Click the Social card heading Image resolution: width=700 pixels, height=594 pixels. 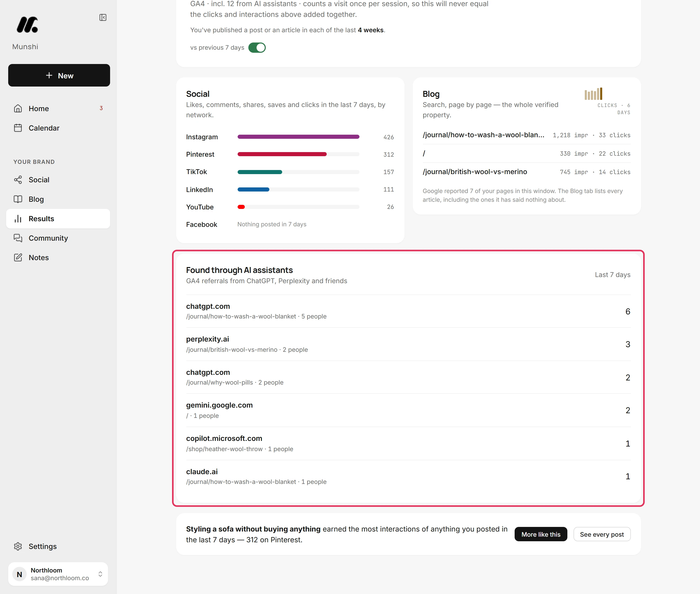[x=198, y=94]
